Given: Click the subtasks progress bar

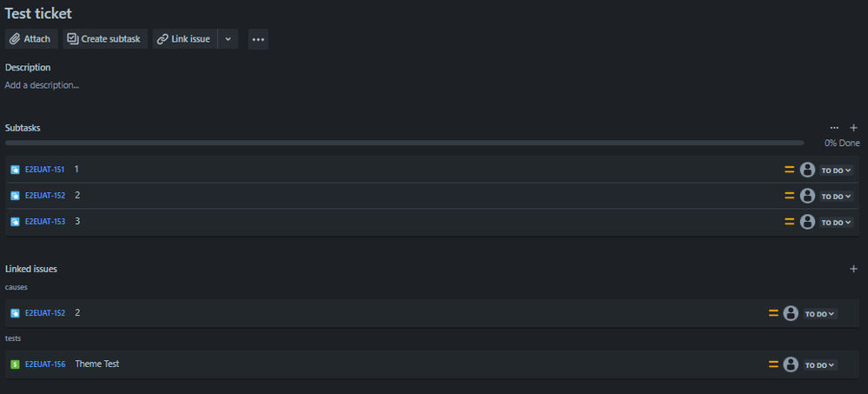Looking at the screenshot, I should 404,143.
